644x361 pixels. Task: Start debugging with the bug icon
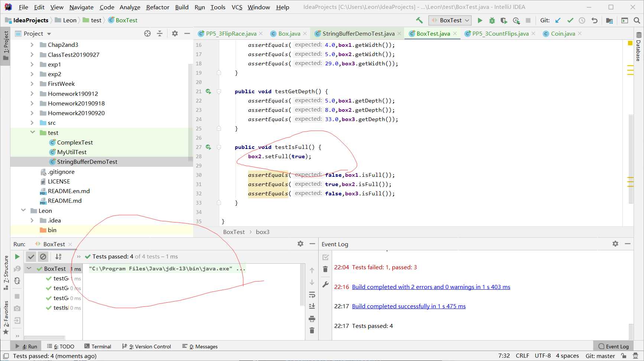pos(492,20)
